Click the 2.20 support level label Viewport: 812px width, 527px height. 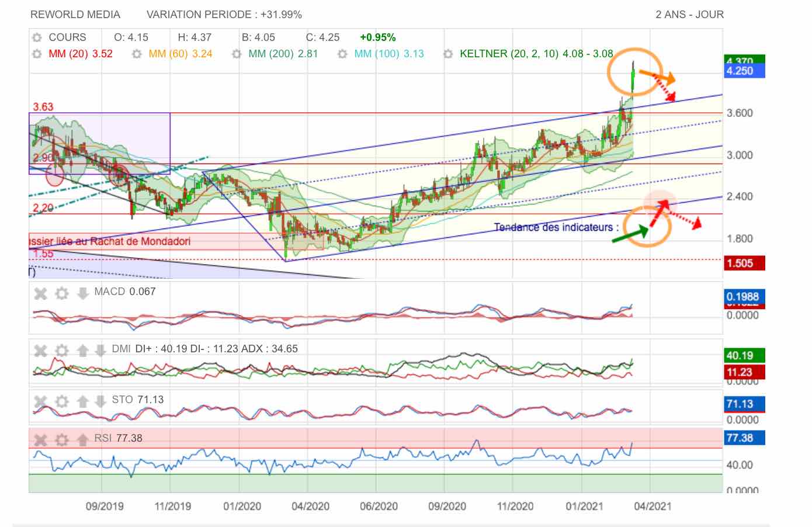pyautogui.click(x=43, y=208)
